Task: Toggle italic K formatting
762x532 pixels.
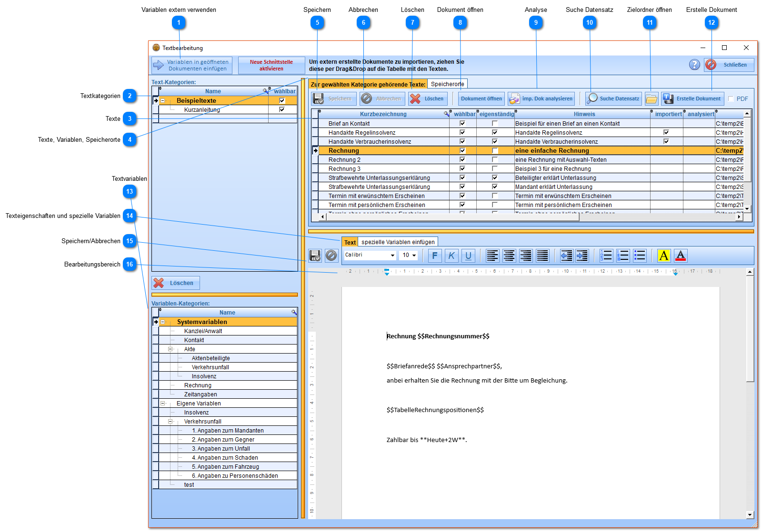Action: coord(451,256)
